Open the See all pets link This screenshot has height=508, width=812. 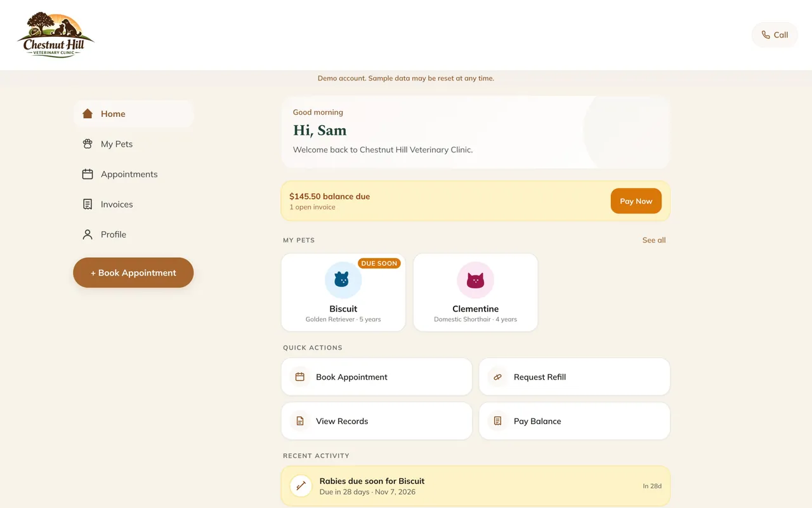point(654,240)
